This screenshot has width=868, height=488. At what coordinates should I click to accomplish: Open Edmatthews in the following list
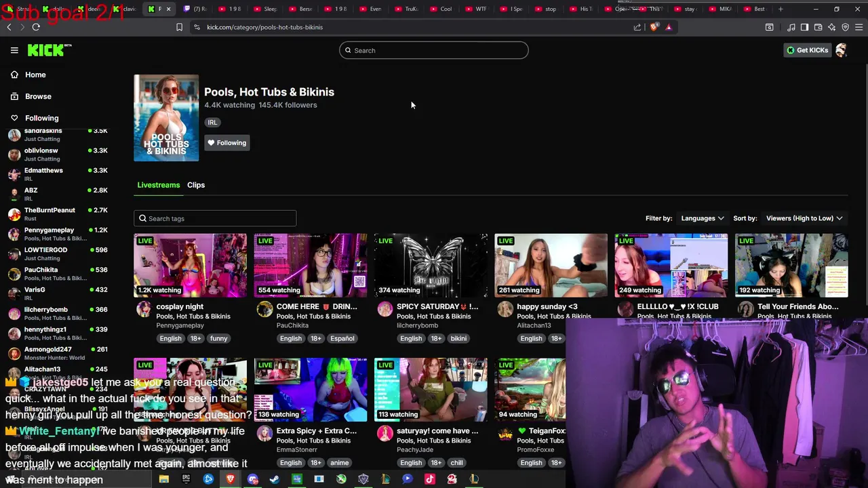click(x=58, y=174)
